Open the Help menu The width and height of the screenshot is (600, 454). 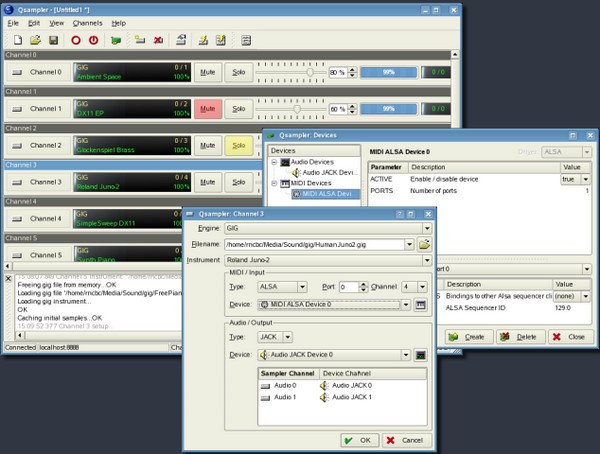[119, 23]
